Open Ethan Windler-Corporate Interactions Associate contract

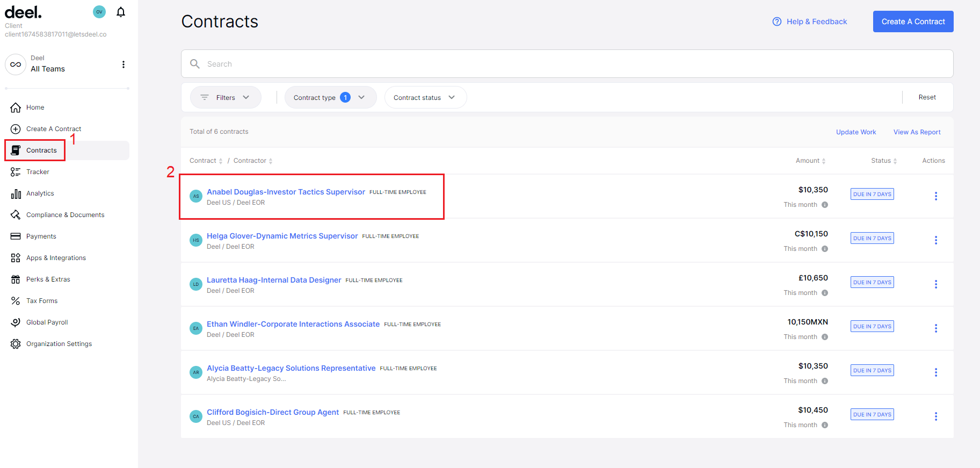tap(293, 324)
